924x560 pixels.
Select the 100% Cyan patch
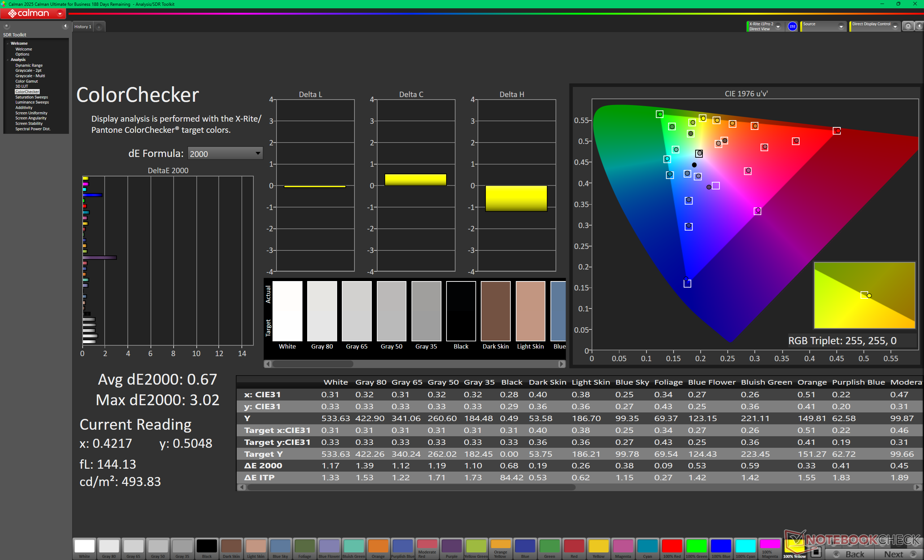pos(745,549)
